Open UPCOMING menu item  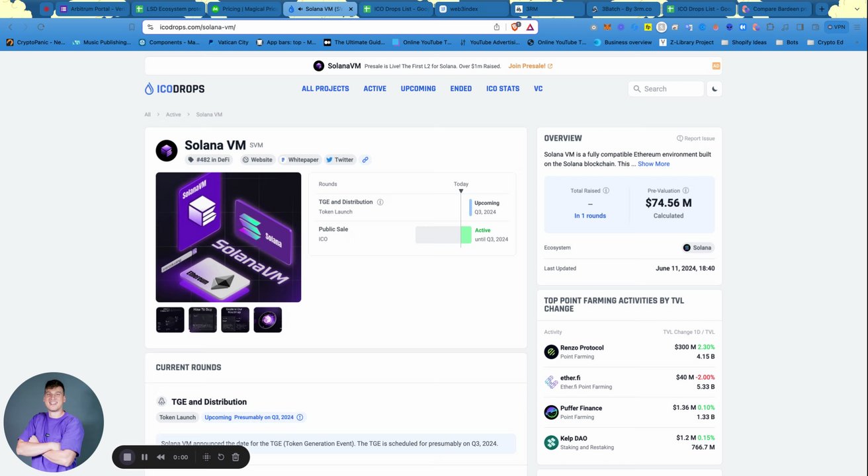tap(418, 89)
